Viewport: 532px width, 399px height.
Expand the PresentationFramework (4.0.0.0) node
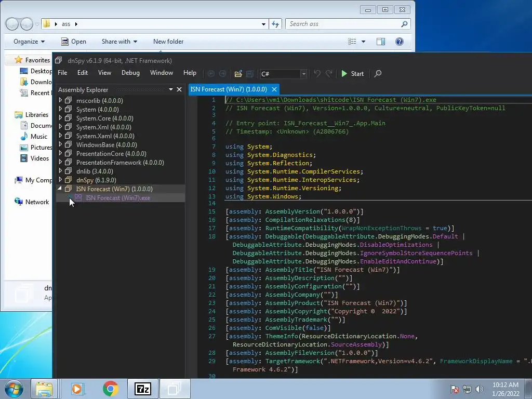tap(60, 162)
